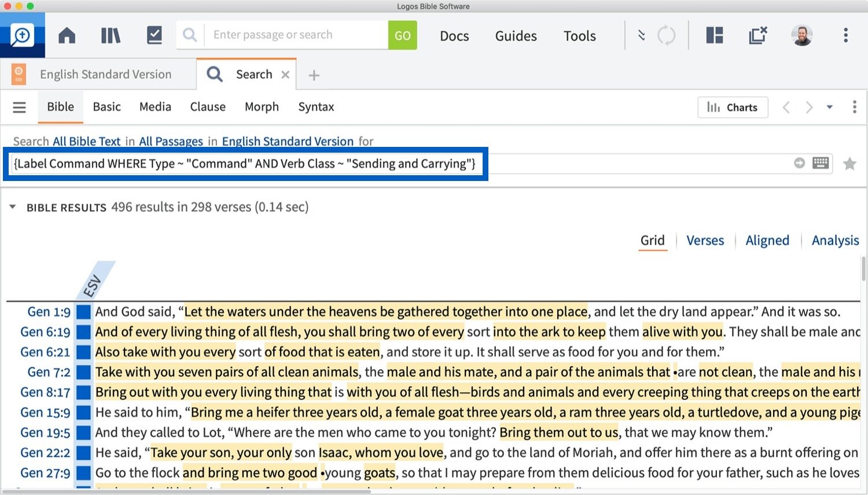The height and width of the screenshot is (495, 868).
Task: Select the Media search type tab
Action: [155, 107]
